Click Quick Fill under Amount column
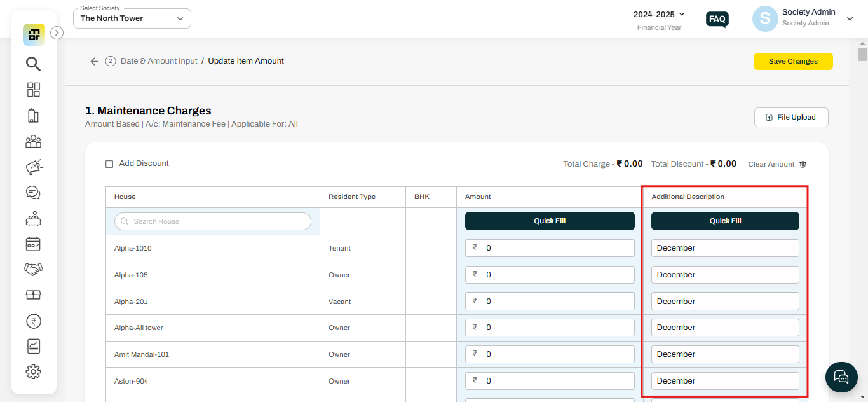Viewport: 868px width, 402px height. pyautogui.click(x=549, y=221)
